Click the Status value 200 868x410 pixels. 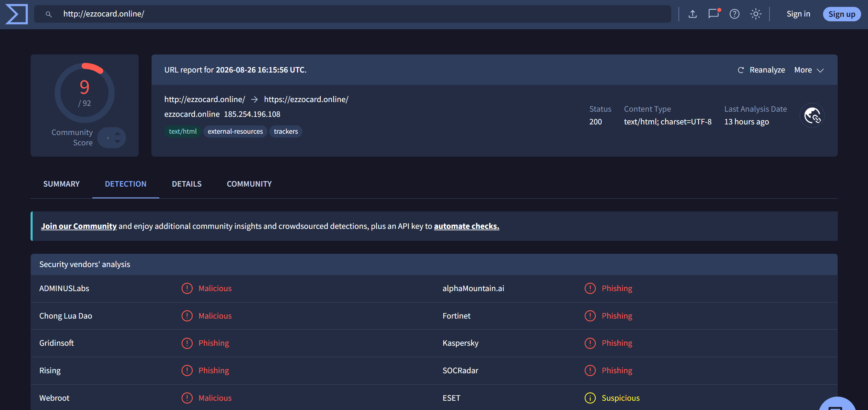(595, 121)
